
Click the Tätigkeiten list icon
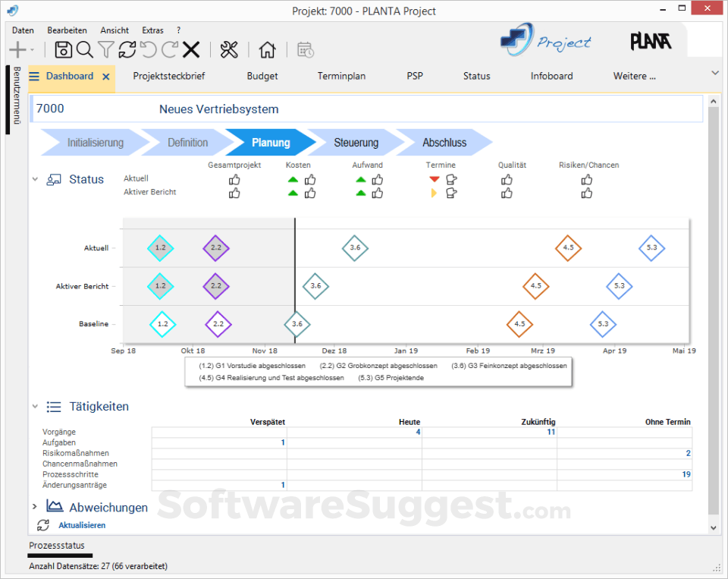click(x=54, y=407)
